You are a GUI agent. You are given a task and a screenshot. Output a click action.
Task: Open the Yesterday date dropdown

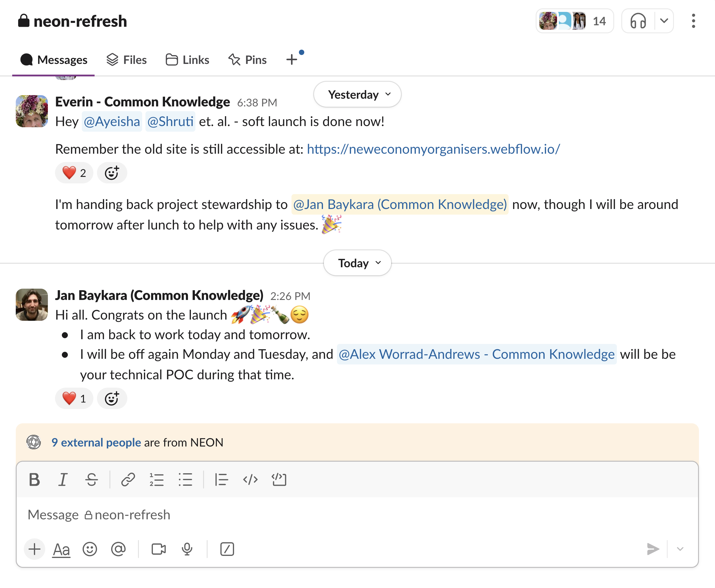pyautogui.click(x=357, y=95)
